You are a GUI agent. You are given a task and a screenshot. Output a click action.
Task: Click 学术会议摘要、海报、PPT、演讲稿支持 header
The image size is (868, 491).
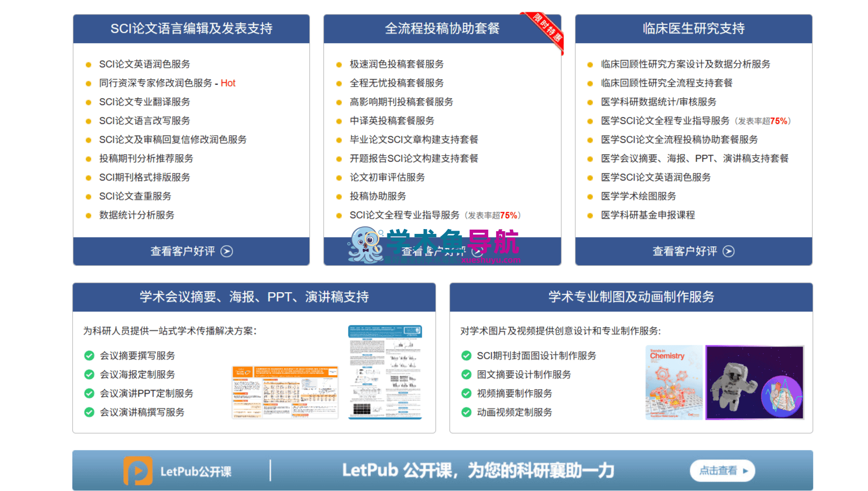[x=254, y=297]
